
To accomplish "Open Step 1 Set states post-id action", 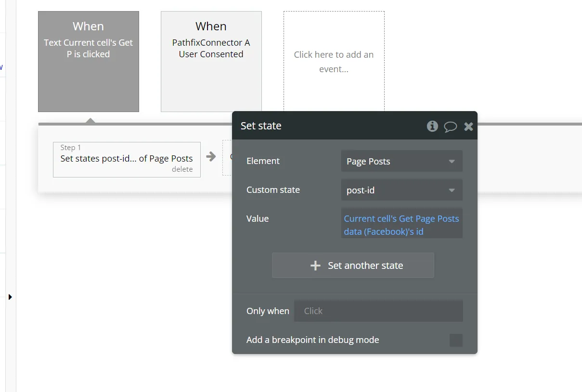I will click(127, 159).
